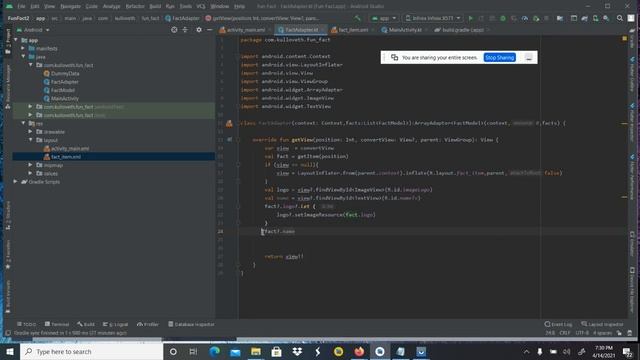640x360 pixels.
Task: Expand the values folder
Action: (x=31, y=173)
